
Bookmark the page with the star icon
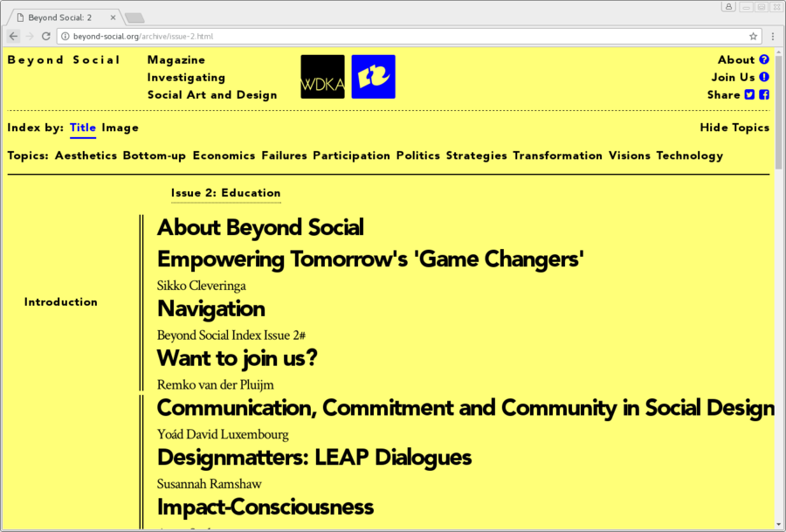click(753, 36)
